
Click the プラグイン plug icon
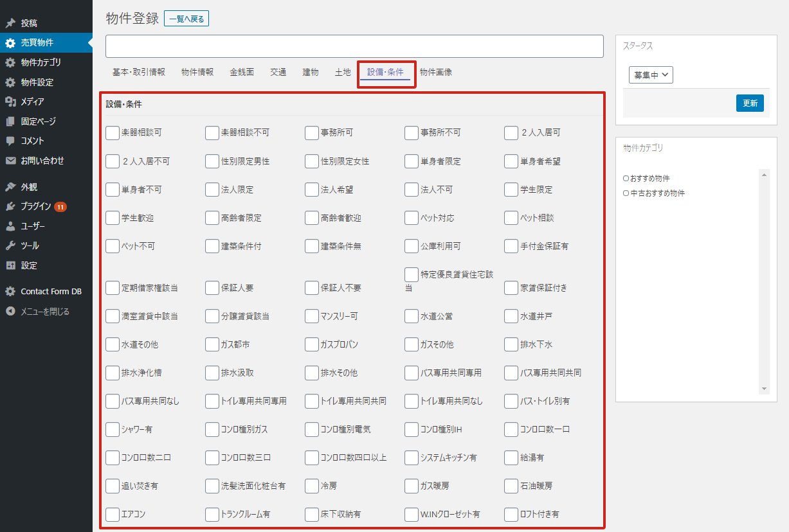pyautogui.click(x=10, y=206)
